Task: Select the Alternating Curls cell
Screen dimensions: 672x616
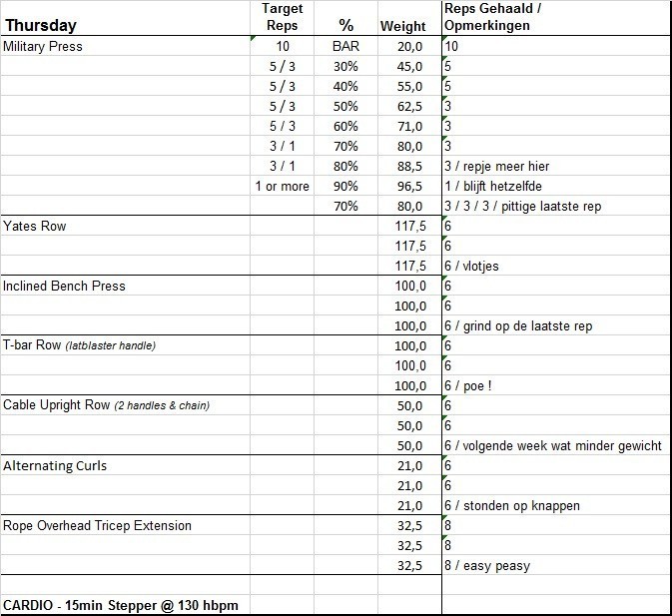Action: pyautogui.click(x=55, y=466)
